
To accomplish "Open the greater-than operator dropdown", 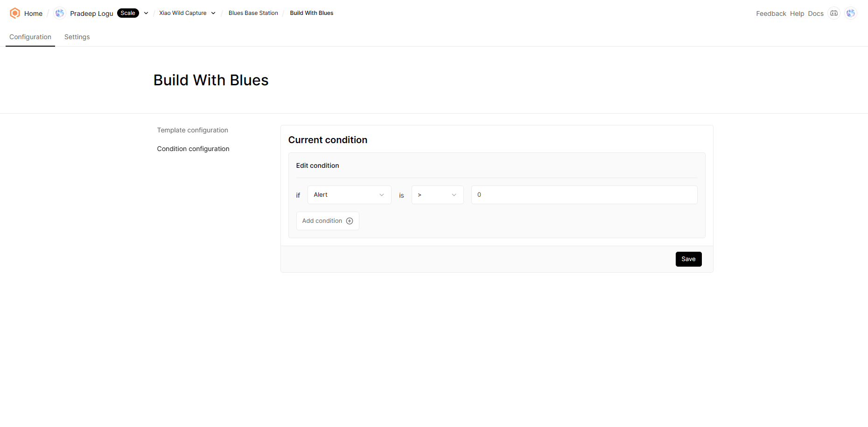I will (x=437, y=195).
